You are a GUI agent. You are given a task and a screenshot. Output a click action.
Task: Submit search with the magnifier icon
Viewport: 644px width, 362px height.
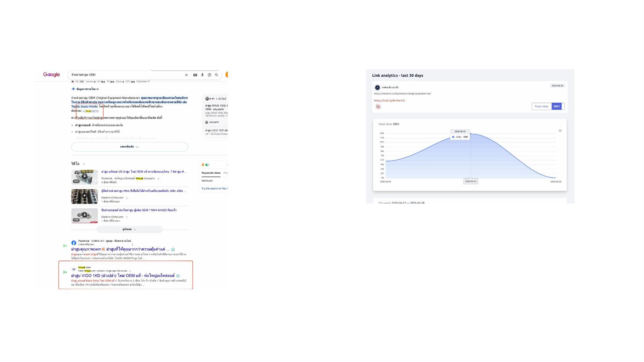pos(216,75)
